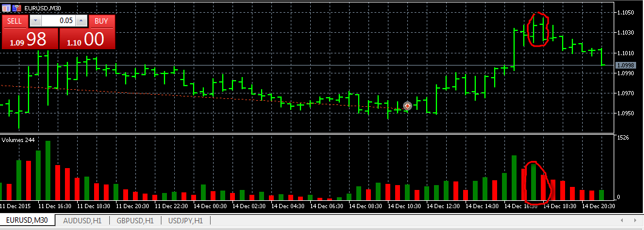Click the chart window table icon
Screen dimensions: 644x230
point(6,7)
